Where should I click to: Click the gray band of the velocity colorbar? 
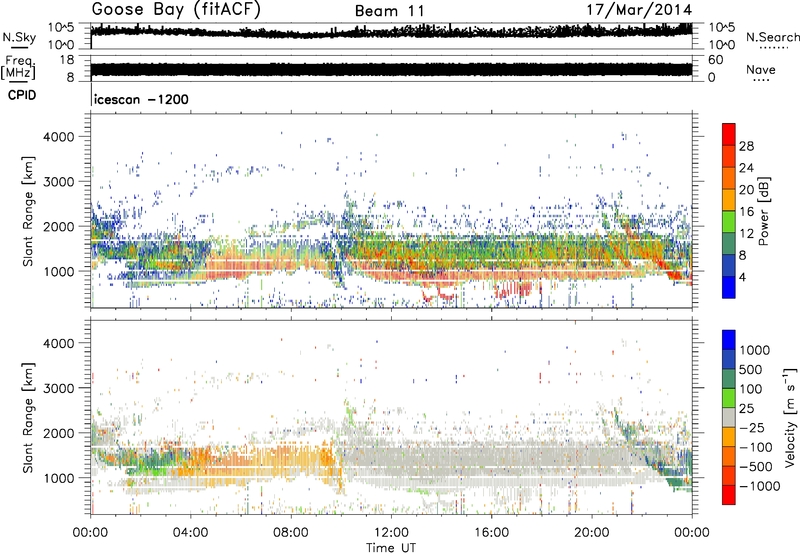(x=729, y=417)
